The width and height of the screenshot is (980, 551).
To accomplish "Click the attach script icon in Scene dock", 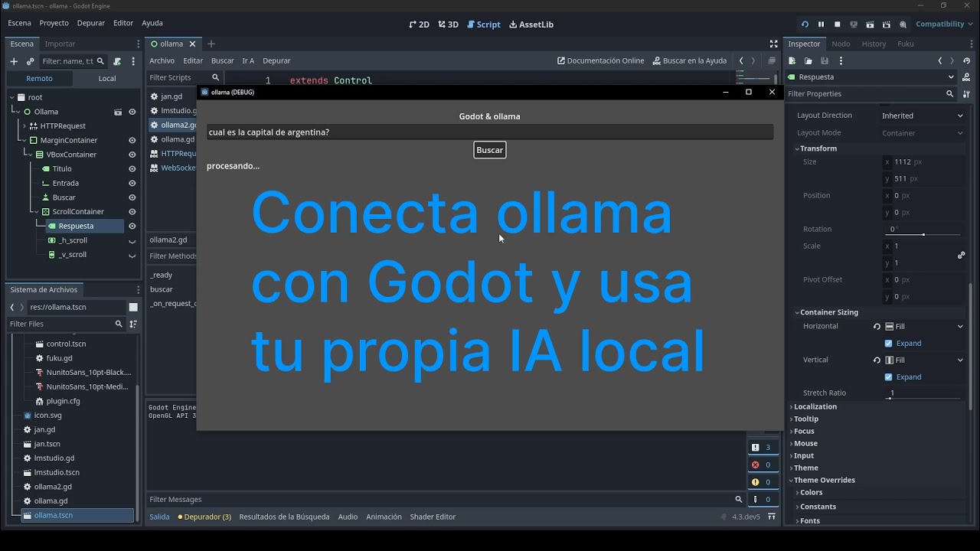I will 117,61.
